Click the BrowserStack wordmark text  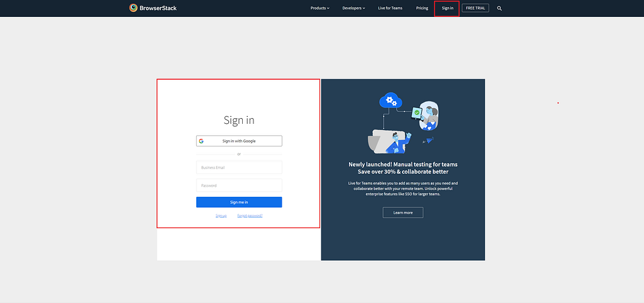[x=158, y=8]
